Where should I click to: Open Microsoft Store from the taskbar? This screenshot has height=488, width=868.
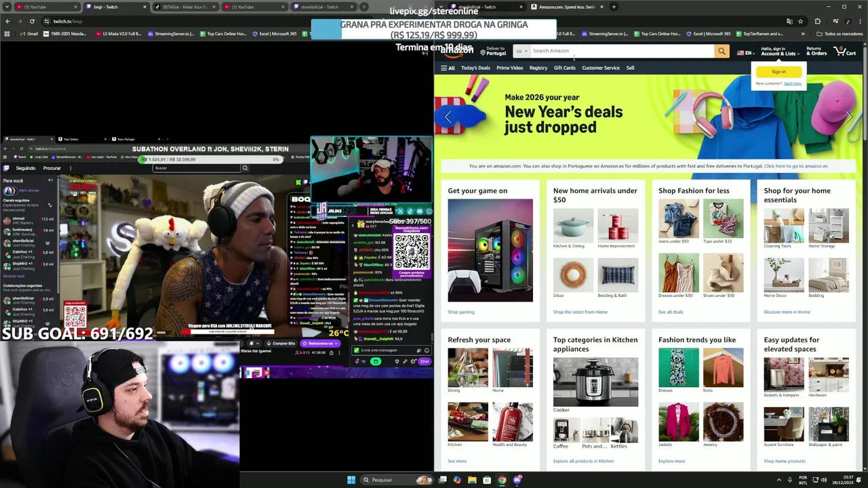487,480
